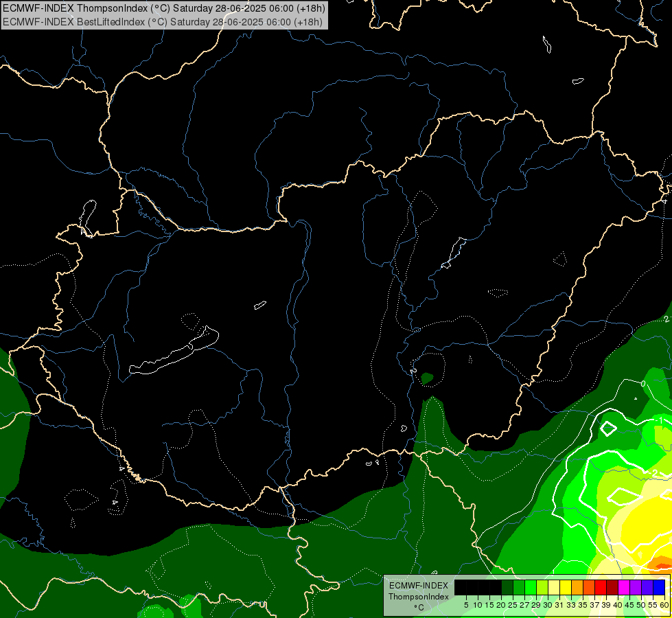Click the legend tick value 29
Image resolution: width=672 pixels, height=618 pixels.
click(537, 605)
